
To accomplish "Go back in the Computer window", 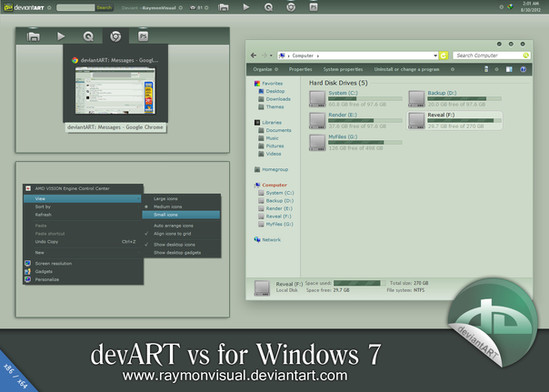I will (x=254, y=55).
